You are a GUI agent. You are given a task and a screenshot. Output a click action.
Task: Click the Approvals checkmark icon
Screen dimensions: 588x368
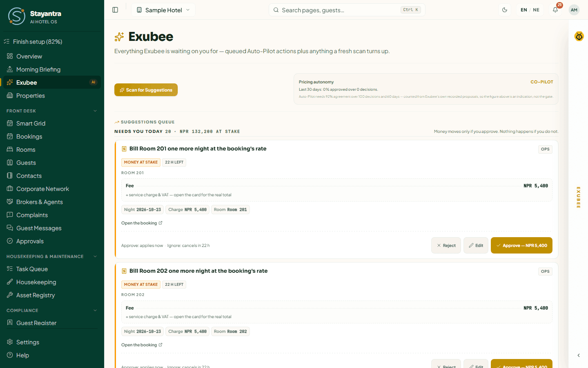point(10,241)
